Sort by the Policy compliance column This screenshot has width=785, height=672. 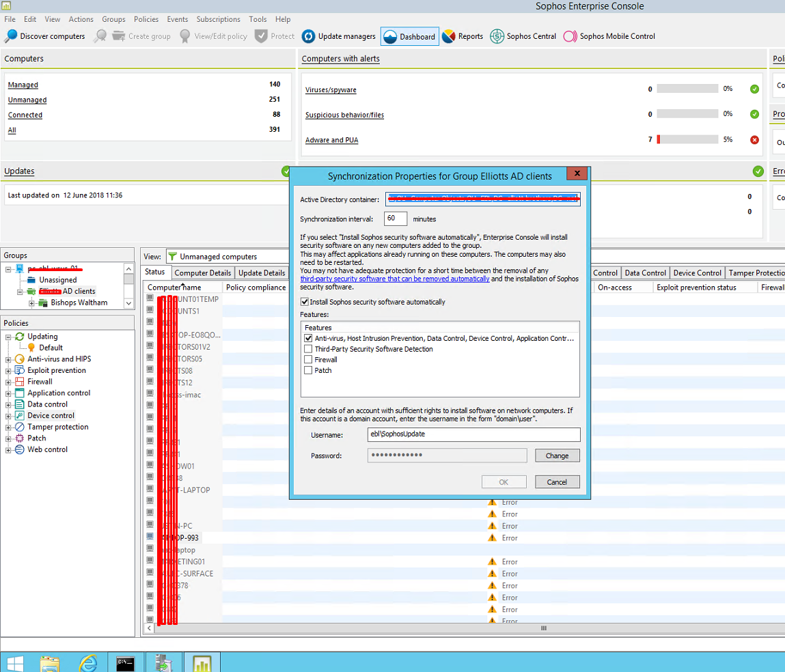tap(256, 288)
